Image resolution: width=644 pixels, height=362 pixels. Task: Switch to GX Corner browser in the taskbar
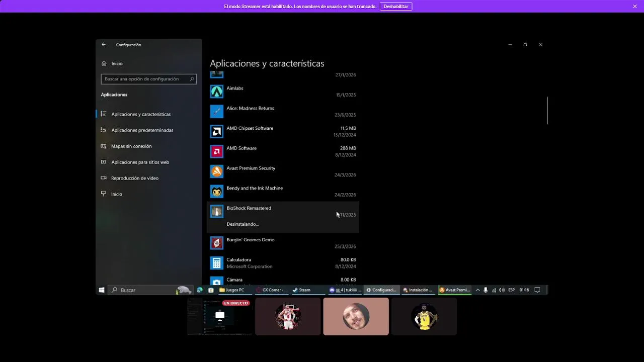pyautogui.click(x=272, y=290)
